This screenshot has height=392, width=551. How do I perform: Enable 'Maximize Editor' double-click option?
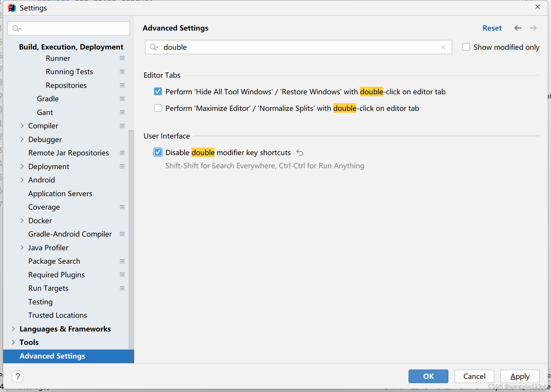pos(158,108)
